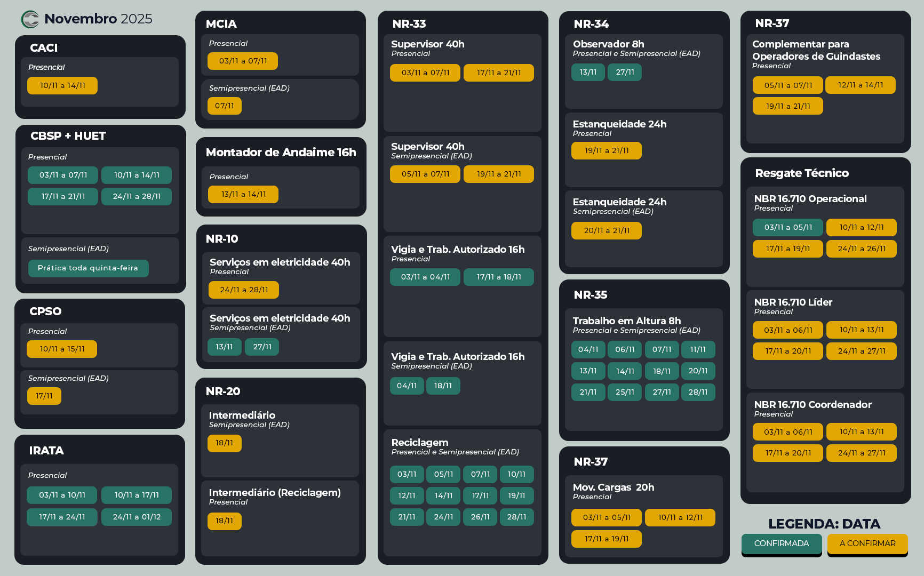Screen dimensions: 924x576
Task: Select CPSO Semipresencial date 17/11
Action: coord(44,396)
